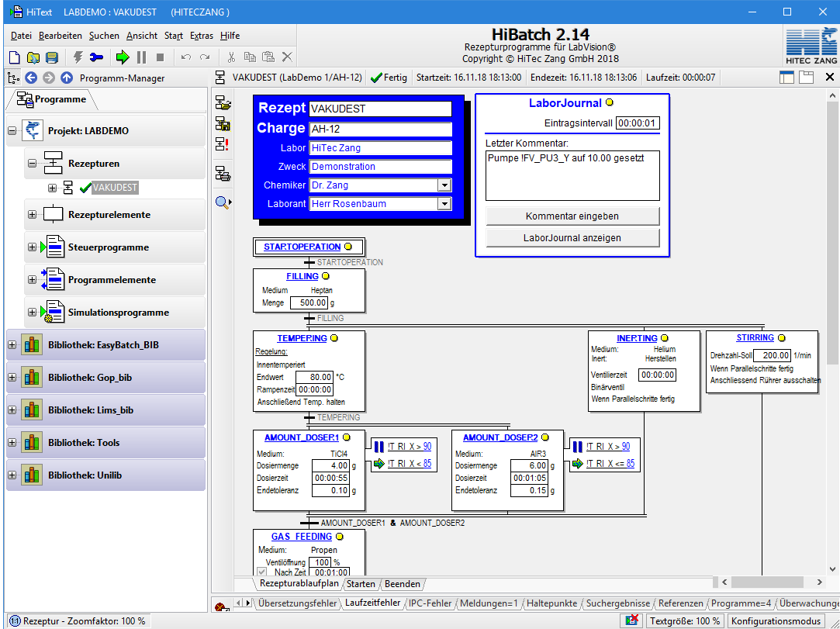Click the Kommentar eingeben button
840x629 pixels.
pos(572,216)
